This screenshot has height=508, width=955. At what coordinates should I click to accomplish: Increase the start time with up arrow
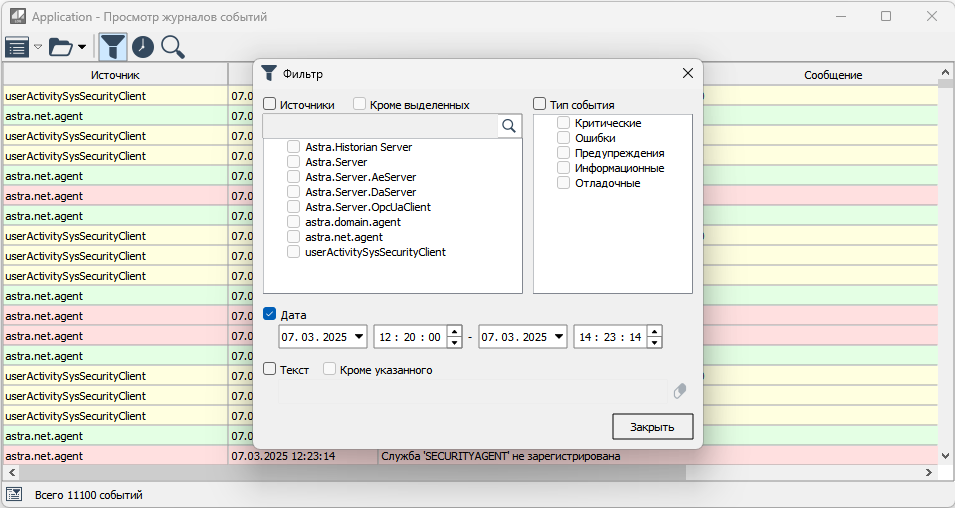click(x=455, y=331)
